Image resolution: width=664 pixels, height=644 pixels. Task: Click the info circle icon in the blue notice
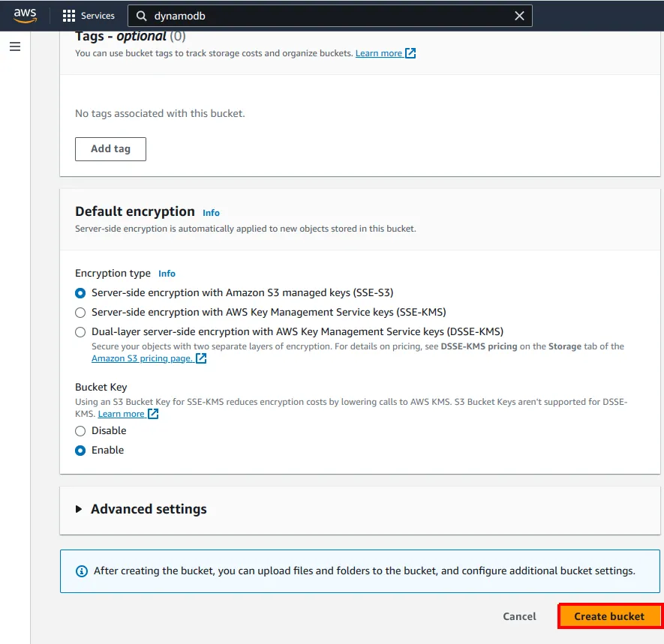point(81,571)
